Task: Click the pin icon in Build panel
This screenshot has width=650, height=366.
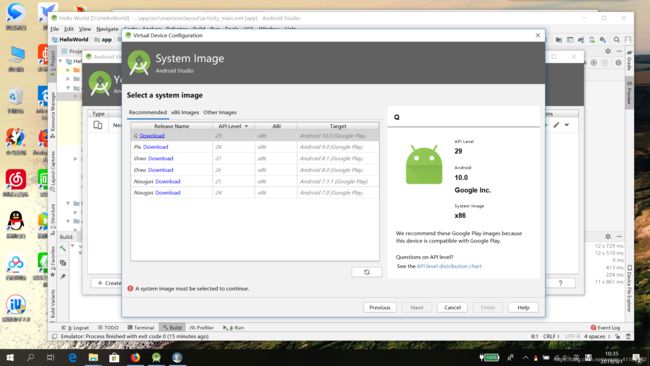Action: coord(63,276)
